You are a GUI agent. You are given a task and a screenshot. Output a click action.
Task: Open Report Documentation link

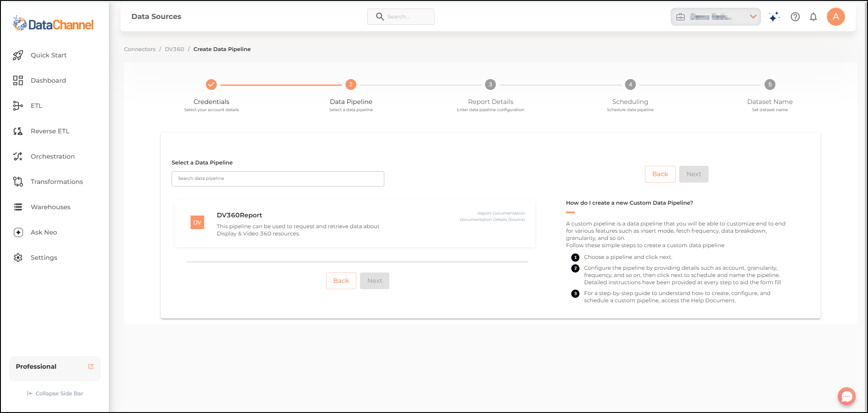[501, 213]
